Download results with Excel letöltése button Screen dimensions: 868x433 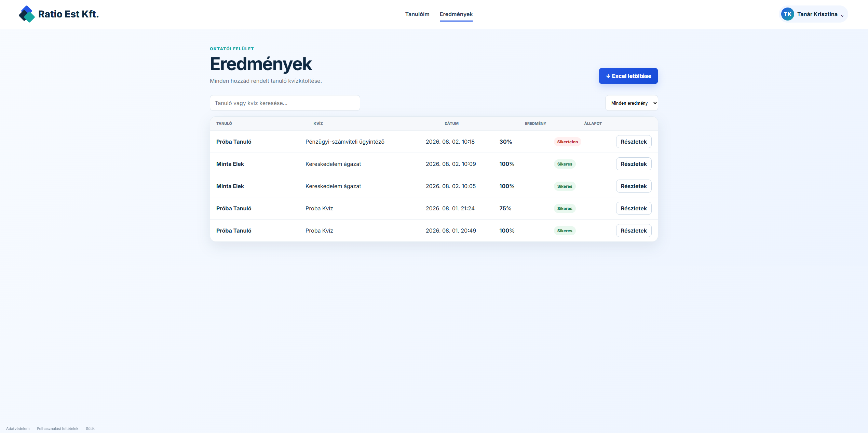tap(628, 76)
